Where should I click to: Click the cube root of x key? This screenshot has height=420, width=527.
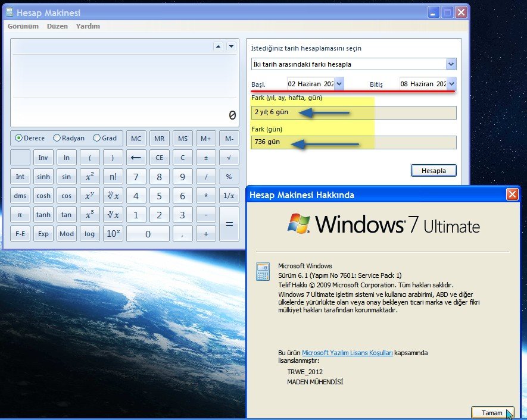113,215
